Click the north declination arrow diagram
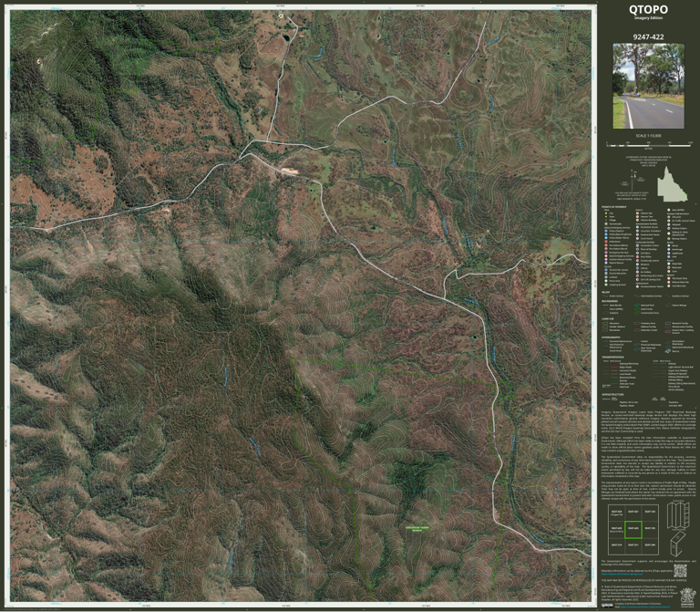The height and width of the screenshot is (612, 700). pos(633,182)
